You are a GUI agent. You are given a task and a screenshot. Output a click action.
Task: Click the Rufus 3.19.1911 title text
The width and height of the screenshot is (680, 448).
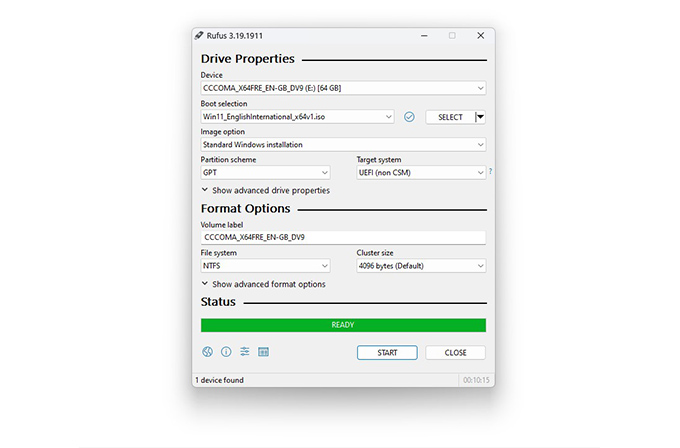(235, 36)
